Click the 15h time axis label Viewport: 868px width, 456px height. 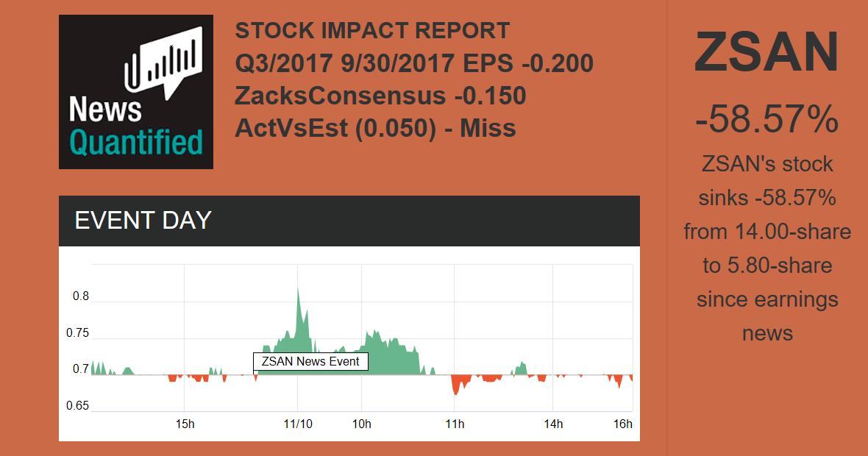[185, 424]
